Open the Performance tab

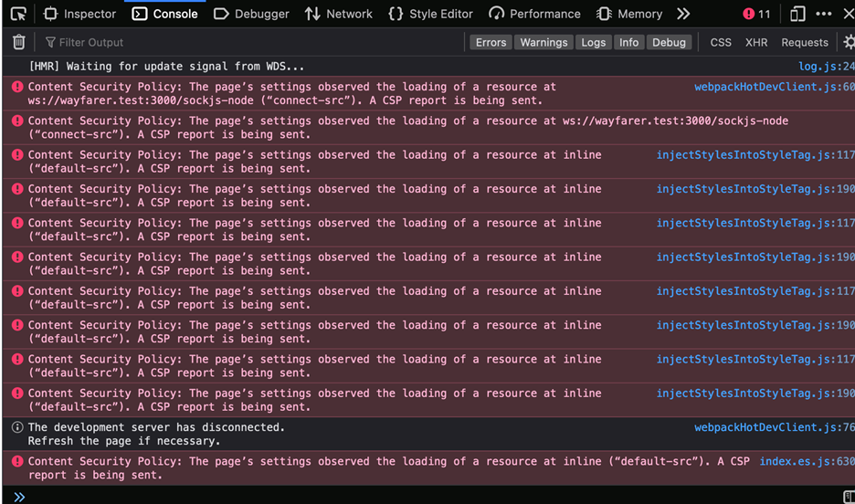(534, 14)
